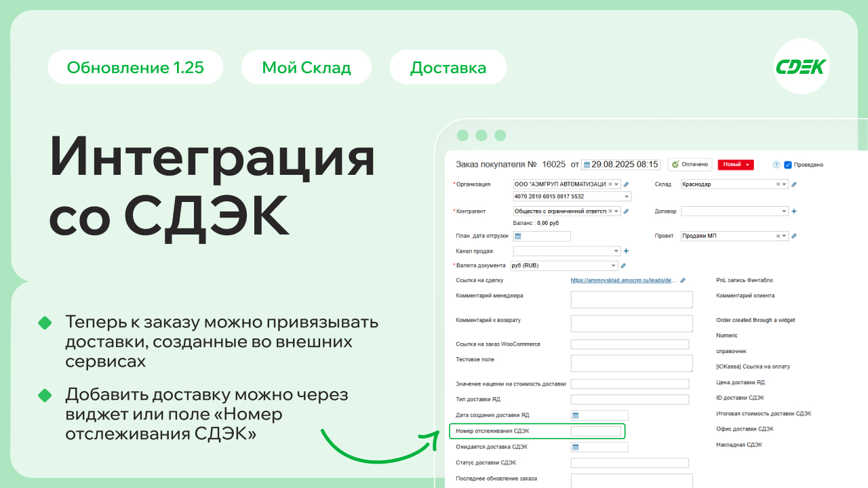Screen dimensions: 868x488
Task: Click the Итоговая стоимость доставки СДЭК label
Action: [764, 413]
